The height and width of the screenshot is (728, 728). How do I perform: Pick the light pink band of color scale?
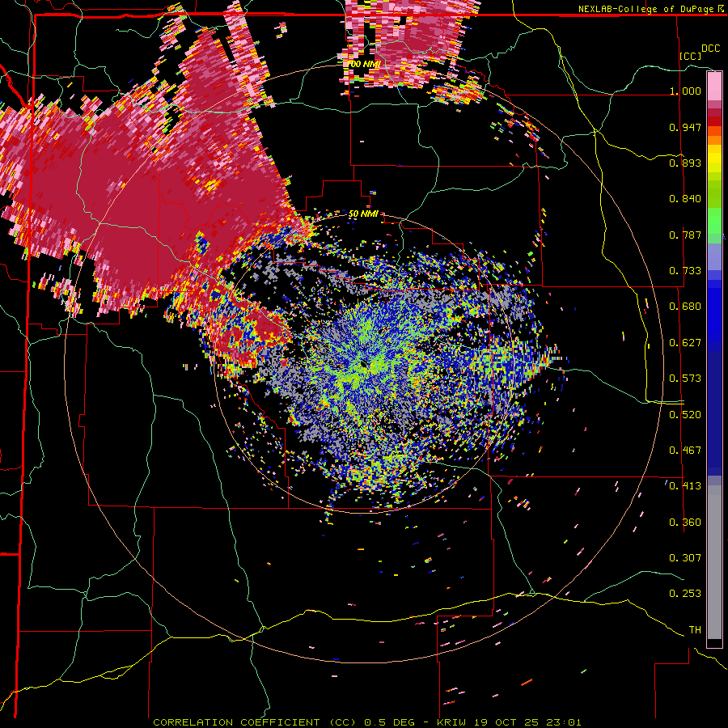pyautogui.click(x=714, y=86)
